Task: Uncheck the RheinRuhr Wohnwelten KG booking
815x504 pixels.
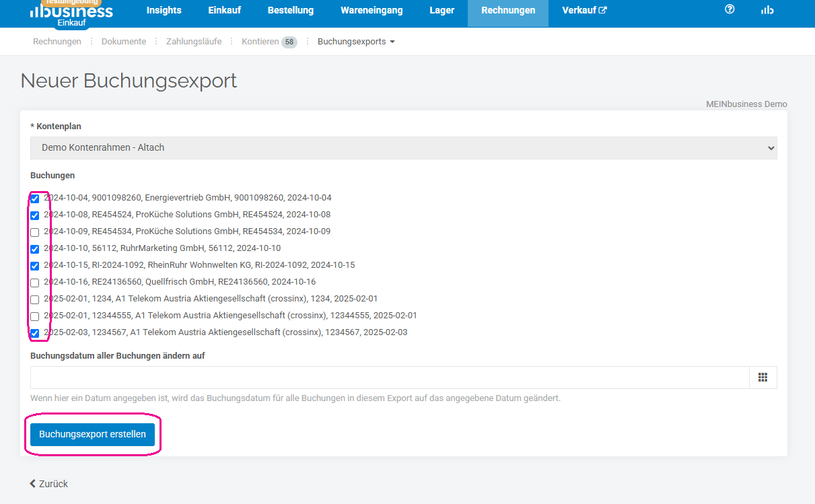Action: coord(35,266)
